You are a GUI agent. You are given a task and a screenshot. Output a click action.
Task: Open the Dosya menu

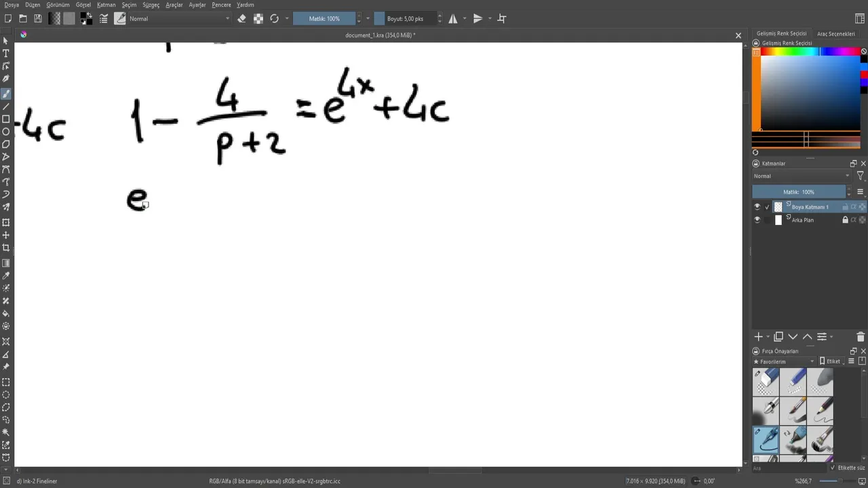12,5
